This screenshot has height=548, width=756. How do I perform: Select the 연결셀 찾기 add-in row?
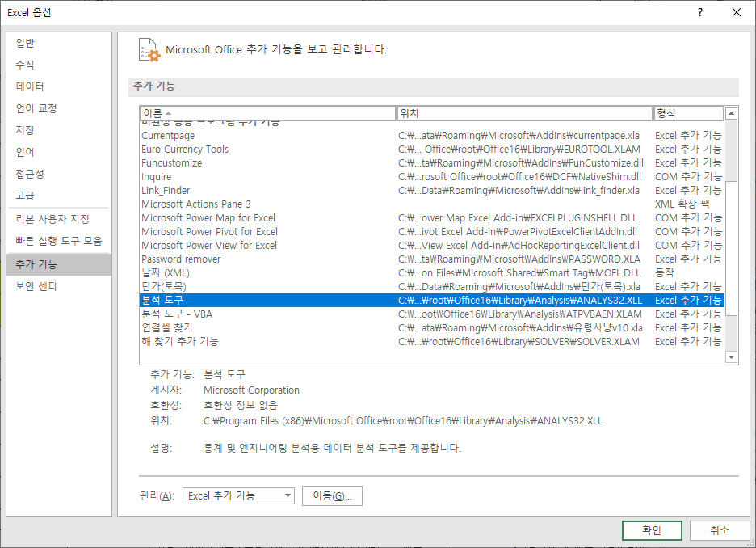click(x=431, y=327)
